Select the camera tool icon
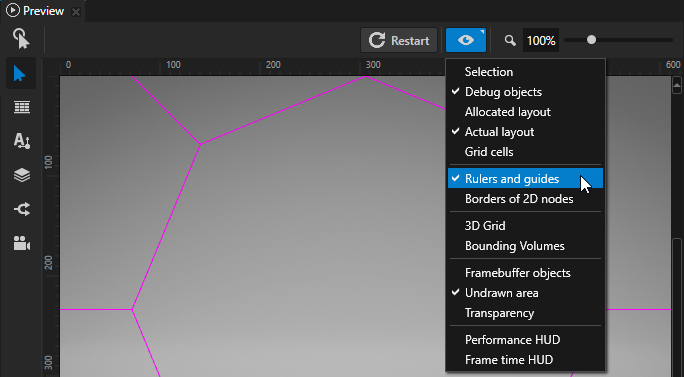The image size is (684, 377). 22,243
